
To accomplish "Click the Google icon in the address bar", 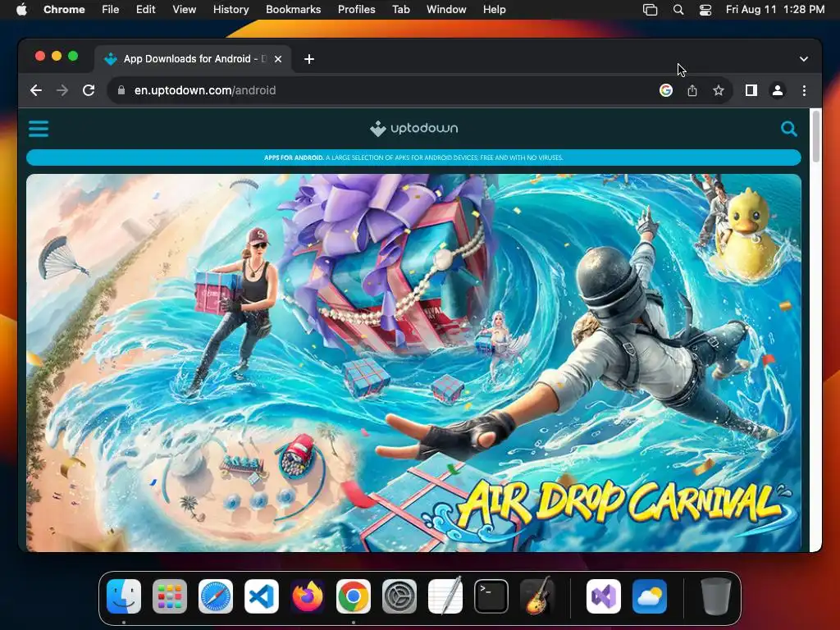I will point(666,90).
